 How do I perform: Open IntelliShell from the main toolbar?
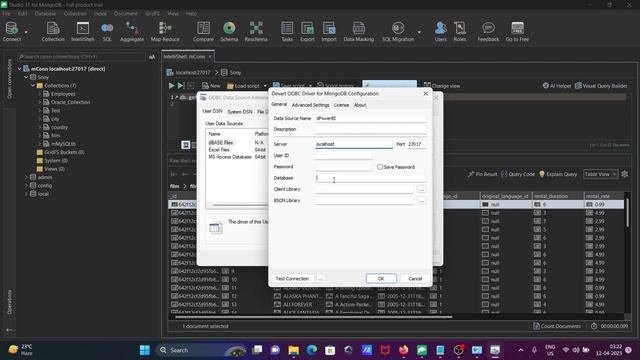point(82,32)
